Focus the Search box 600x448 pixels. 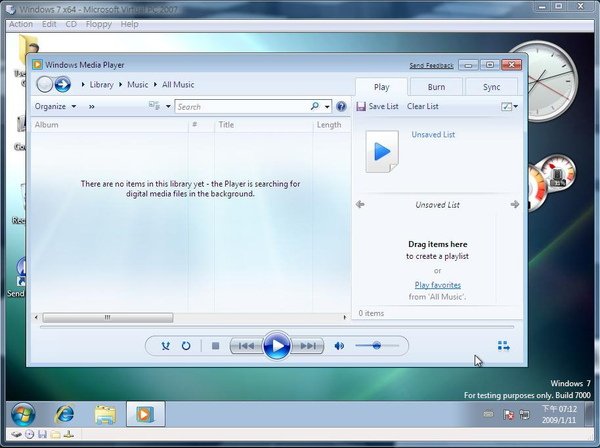coord(242,106)
